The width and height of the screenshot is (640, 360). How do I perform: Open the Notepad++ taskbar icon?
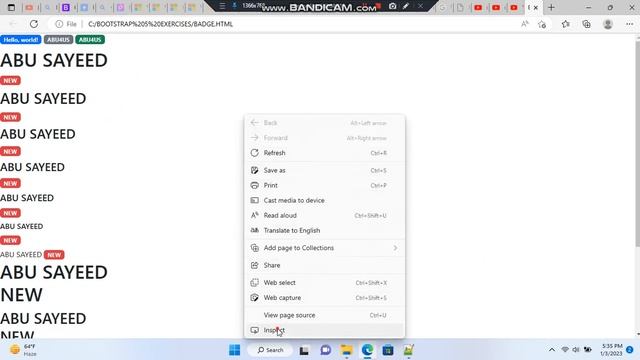[409, 350]
